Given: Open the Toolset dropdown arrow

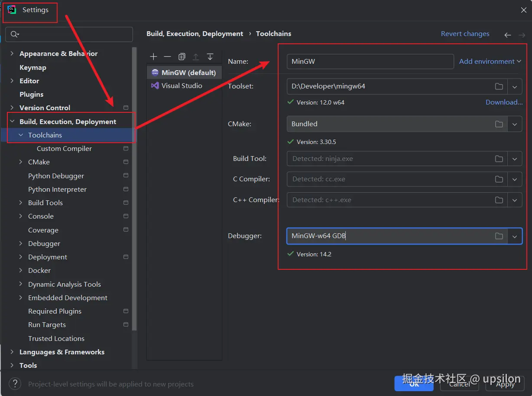Looking at the screenshot, I should [515, 86].
